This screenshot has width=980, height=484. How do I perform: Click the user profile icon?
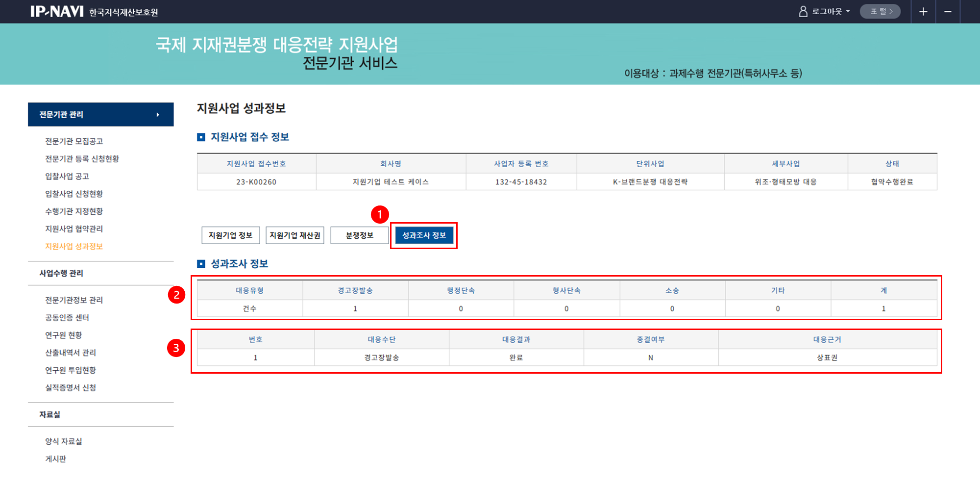click(x=803, y=11)
